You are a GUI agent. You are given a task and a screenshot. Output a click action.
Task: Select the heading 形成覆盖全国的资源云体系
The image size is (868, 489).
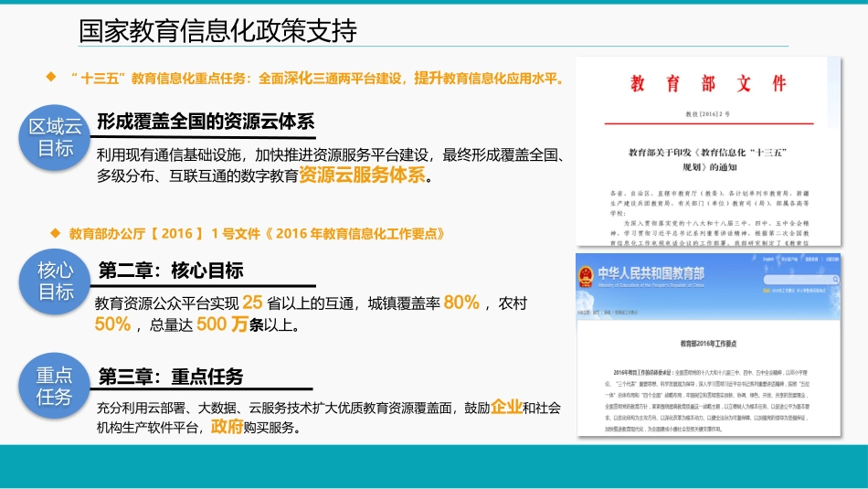tap(206, 122)
